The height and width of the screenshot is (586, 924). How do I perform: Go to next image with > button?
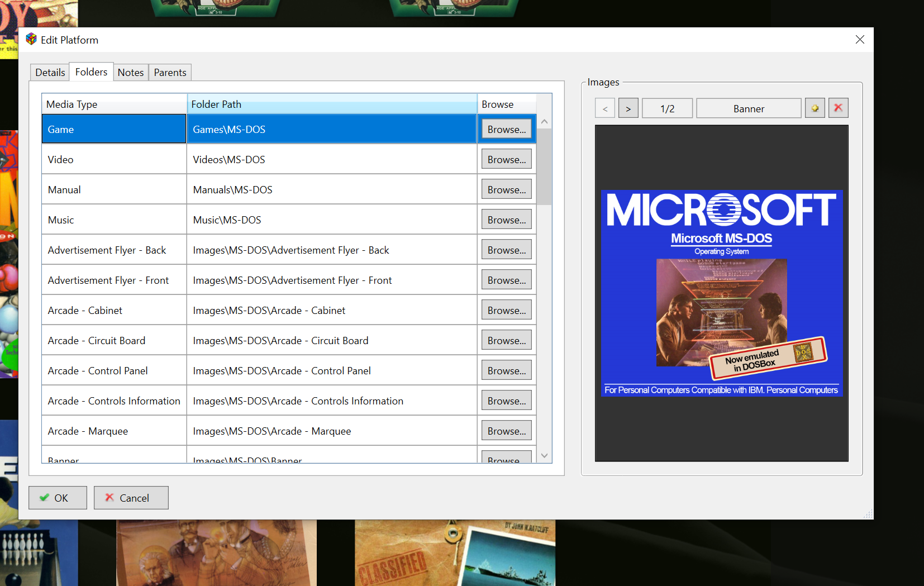pyautogui.click(x=628, y=108)
